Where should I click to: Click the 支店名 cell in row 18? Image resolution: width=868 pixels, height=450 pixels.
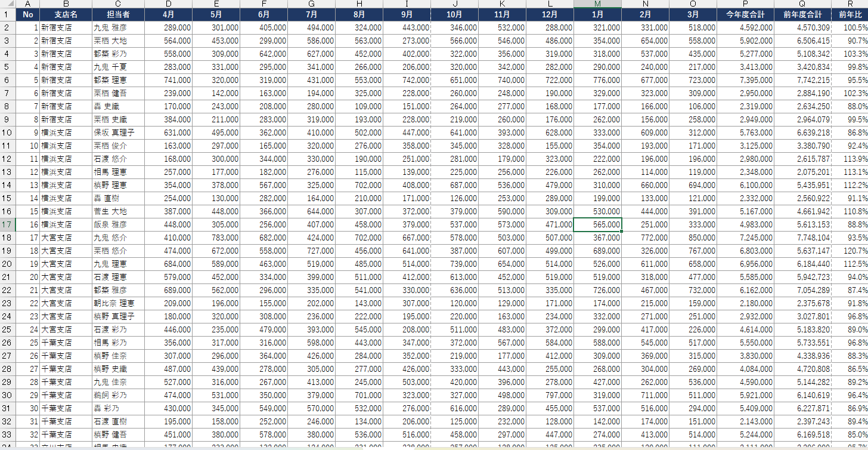pos(66,238)
